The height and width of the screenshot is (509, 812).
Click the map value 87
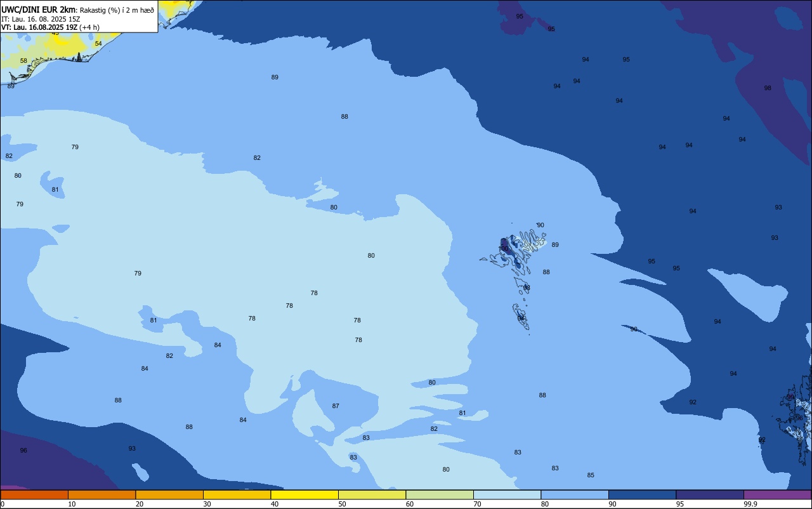point(336,406)
